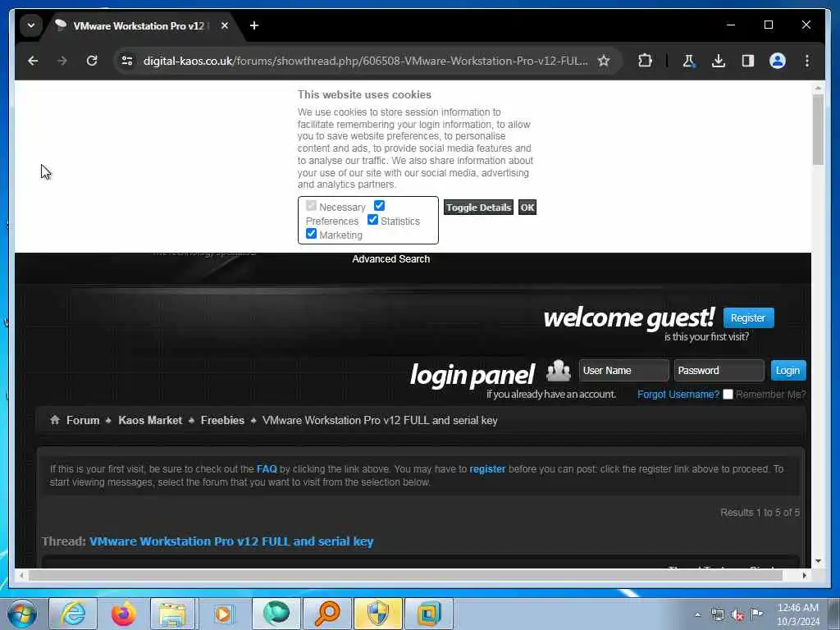Follow the register link in notice
The width and height of the screenshot is (840, 630).
click(x=487, y=468)
